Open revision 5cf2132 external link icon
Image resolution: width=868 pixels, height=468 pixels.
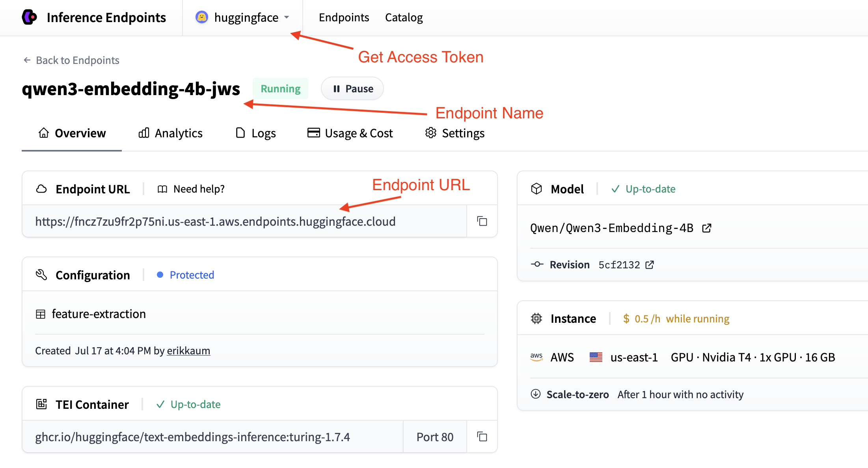650,265
